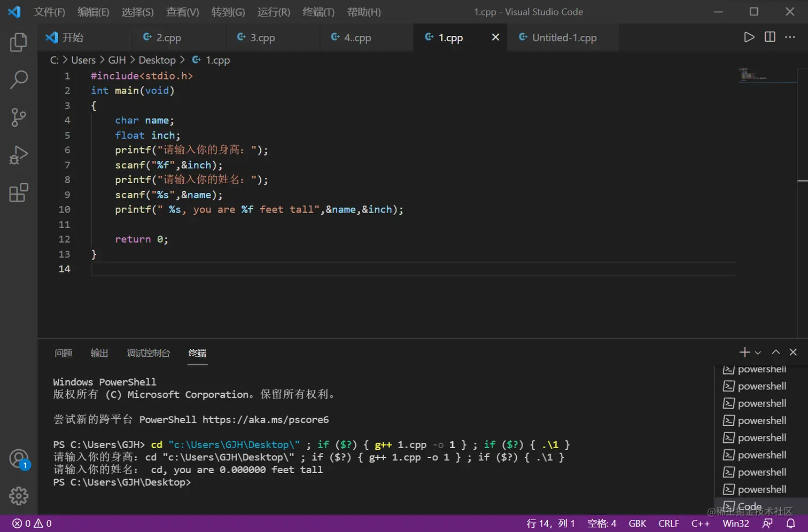
Task: Maximize the terminal panel size
Action: point(776,352)
